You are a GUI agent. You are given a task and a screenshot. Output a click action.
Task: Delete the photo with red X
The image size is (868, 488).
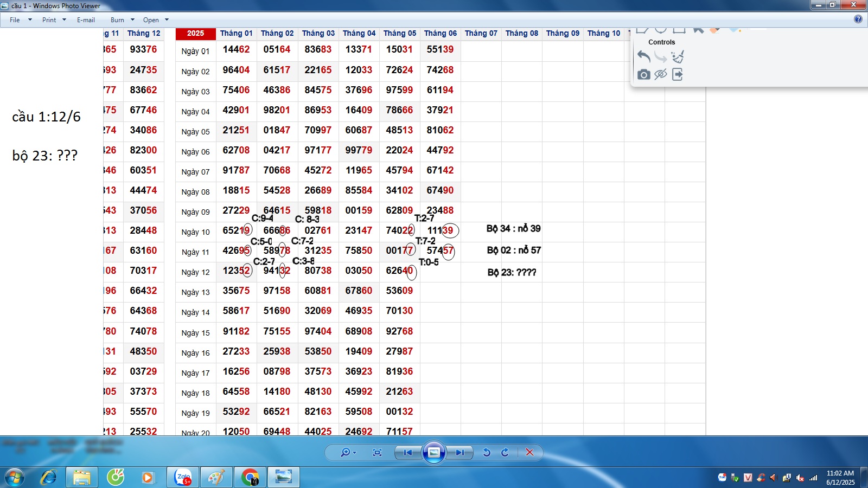(x=530, y=452)
